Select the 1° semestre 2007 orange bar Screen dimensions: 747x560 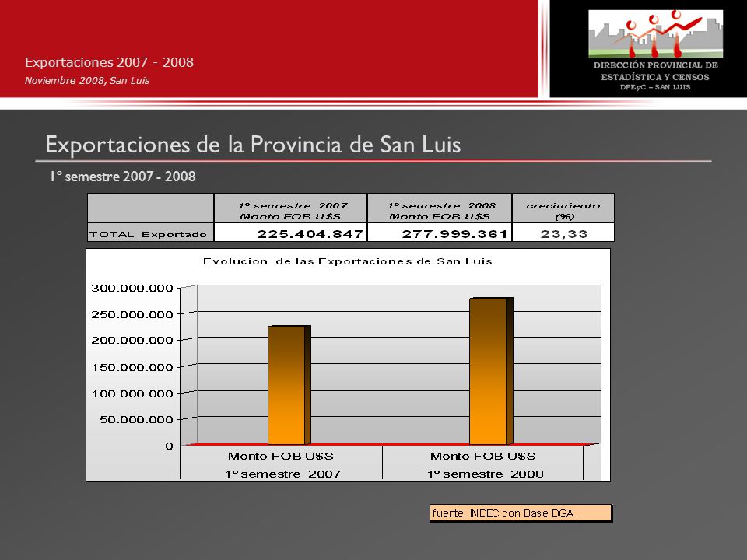[289, 385]
